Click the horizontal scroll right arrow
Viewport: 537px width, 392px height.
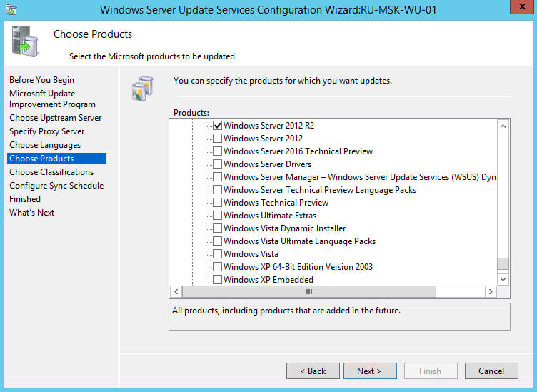pos(491,292)
